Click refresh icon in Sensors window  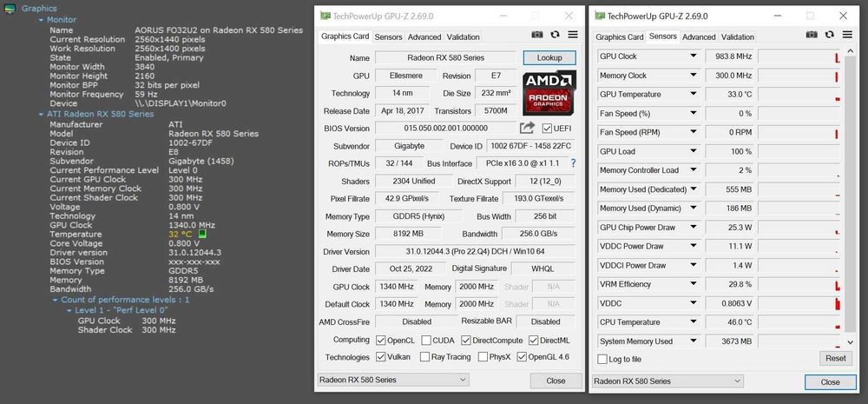click(829, 35)
